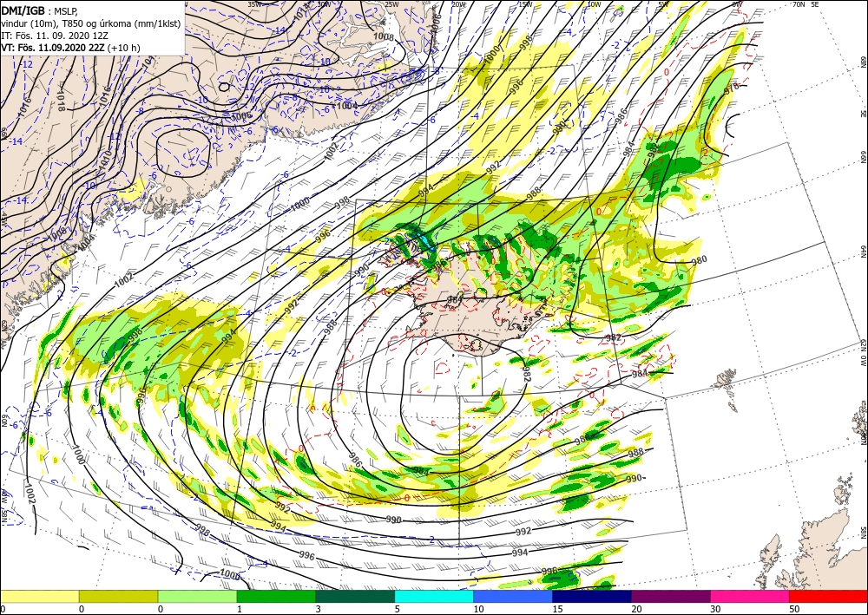Click the cyan legend swatch
The image size is (868, 615).
434,596
